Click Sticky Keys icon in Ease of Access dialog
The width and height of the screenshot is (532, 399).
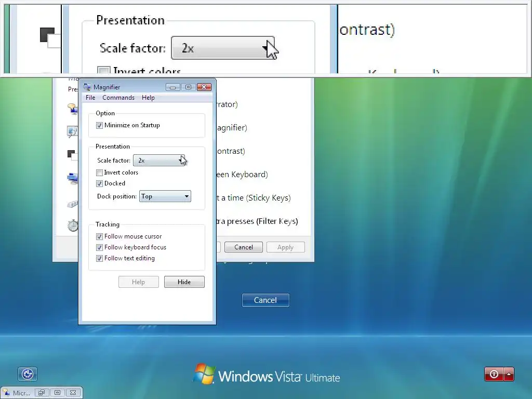pos(73,204)
